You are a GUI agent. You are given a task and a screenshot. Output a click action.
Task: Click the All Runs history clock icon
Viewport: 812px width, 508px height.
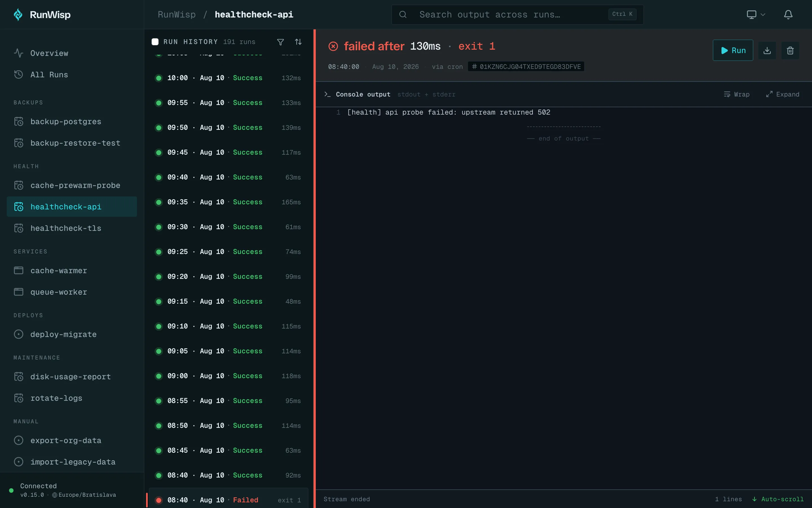(x=18, y=75)
